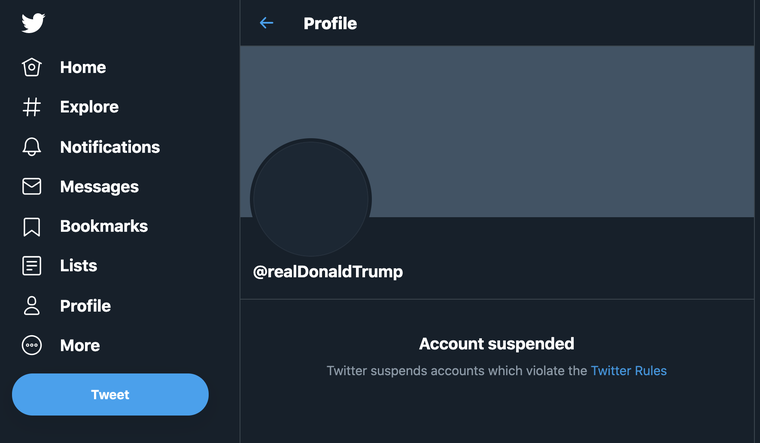
Task: Click the empty circular profile avatar
Action: point(311,198)
